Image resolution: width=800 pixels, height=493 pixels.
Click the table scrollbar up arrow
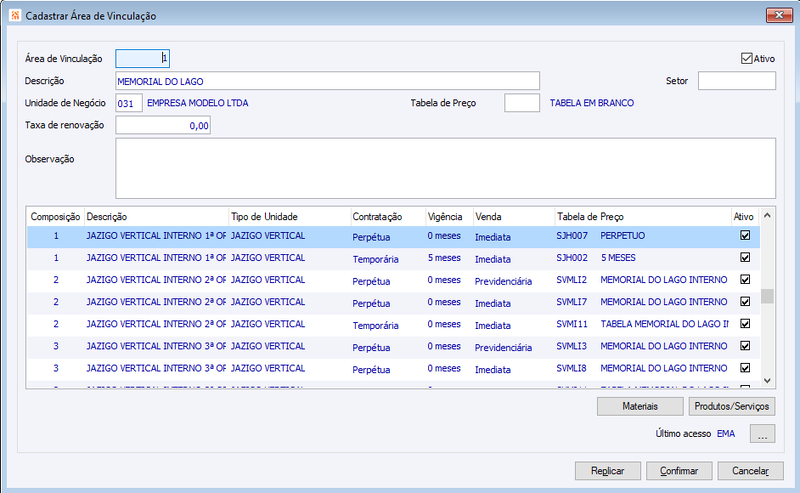[767, 216]
